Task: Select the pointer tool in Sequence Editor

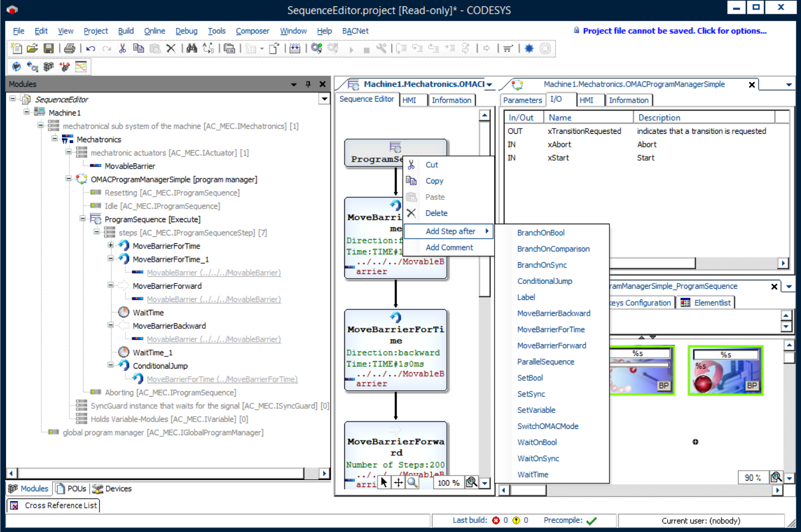Action: [384, 482]
